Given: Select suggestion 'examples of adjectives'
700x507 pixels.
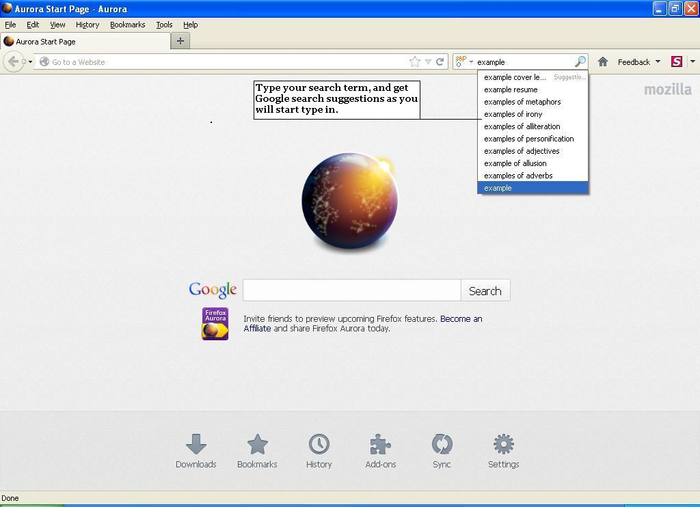Looking at the screenshot, I should pyautogui.click(x=533, y=151).
